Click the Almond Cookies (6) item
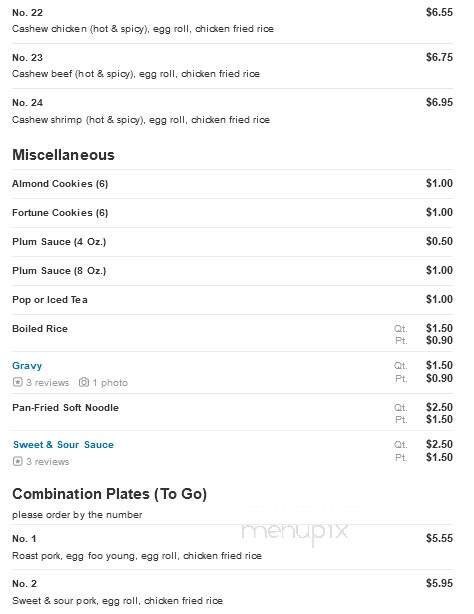 point(60,184)
